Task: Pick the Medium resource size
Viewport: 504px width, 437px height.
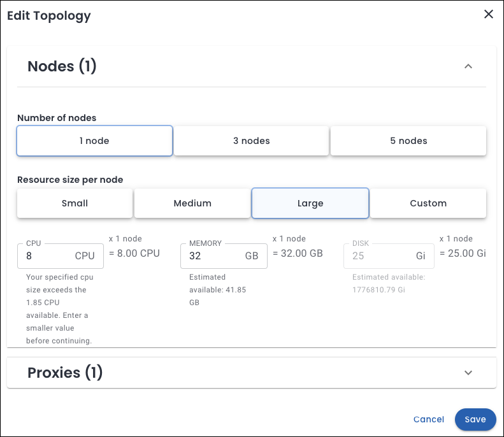Action: tap(192, 203)
